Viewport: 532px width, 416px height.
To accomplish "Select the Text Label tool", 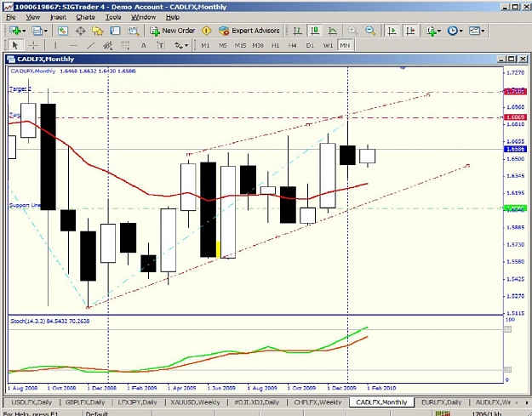I will point(161,45).
